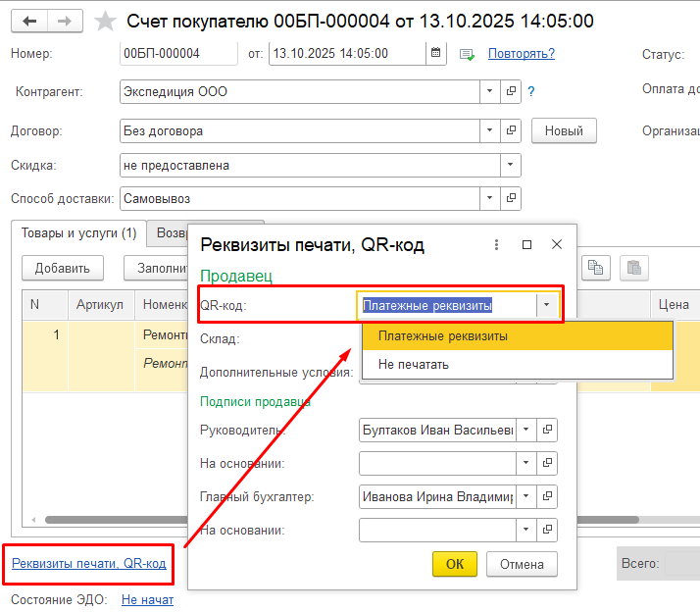Add invoice to favorites with star icon

[x=105, y=21]
